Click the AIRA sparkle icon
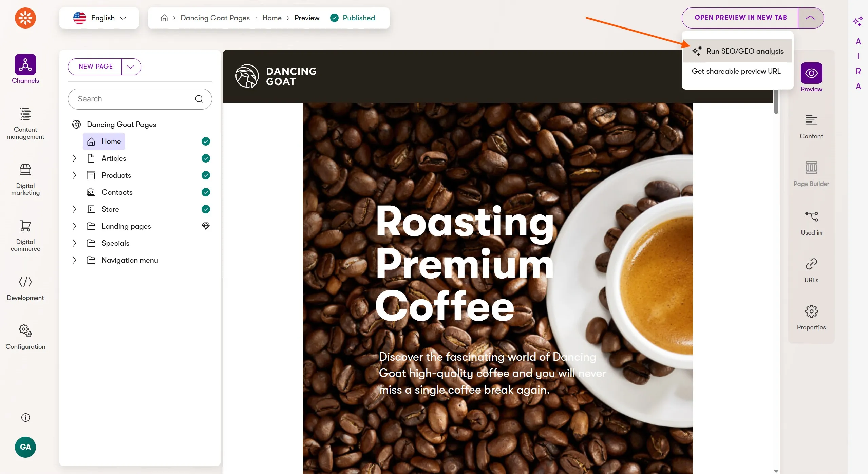Screen dimensions: 868x474 click(857, 21)
